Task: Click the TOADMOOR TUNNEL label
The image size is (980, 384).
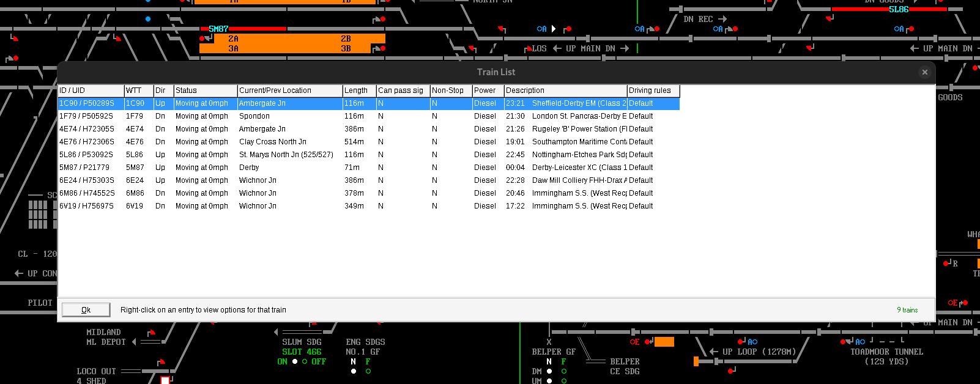Action: pyautogui.click(x=886, y=352)
